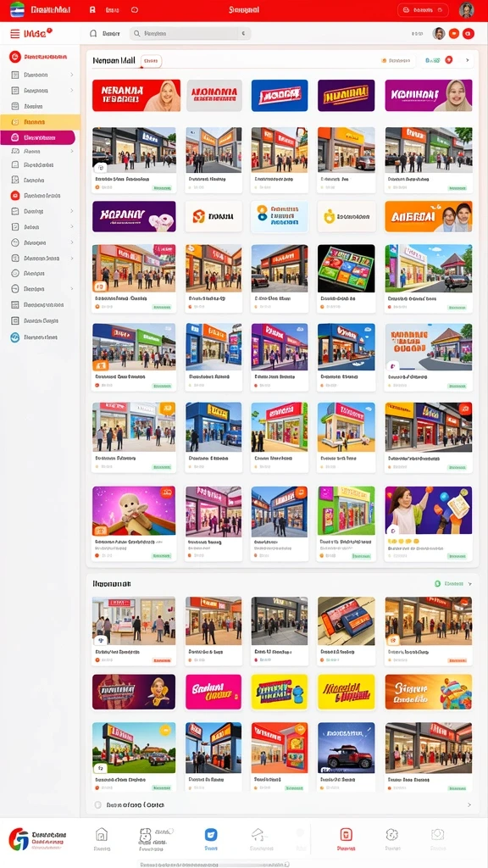Click the camera icon at the bottom right
The height and width of the screenshot is (868, 488).
pos(438,835)
